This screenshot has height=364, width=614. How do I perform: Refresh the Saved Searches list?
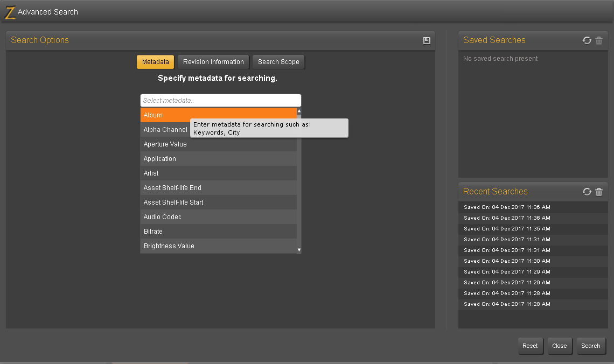(x=587, y=40)
